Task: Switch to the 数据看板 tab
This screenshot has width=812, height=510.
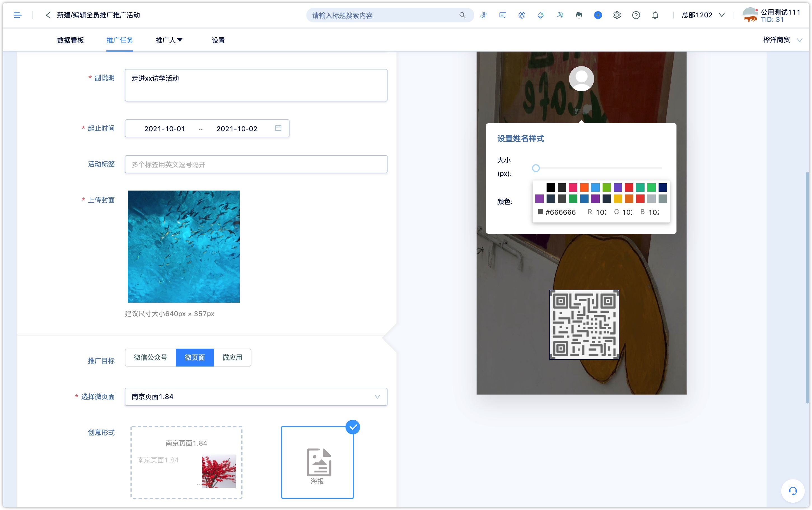Action: coord(70,40)
